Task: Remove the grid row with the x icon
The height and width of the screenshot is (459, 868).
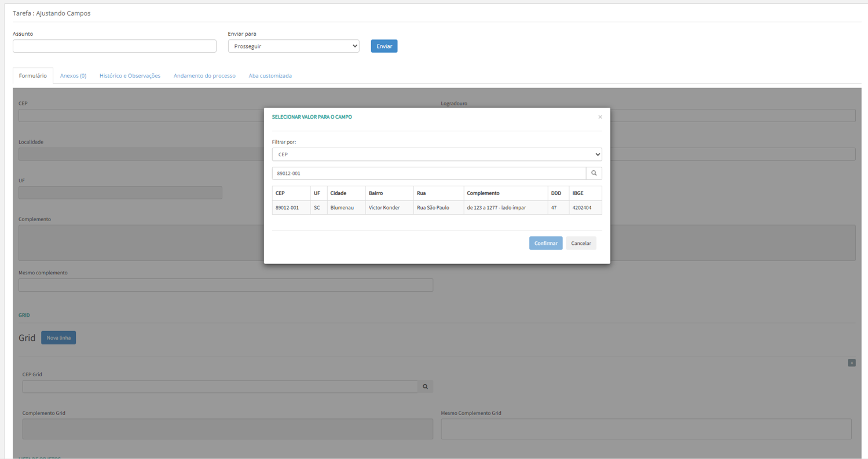Action: tap(852, 363)
